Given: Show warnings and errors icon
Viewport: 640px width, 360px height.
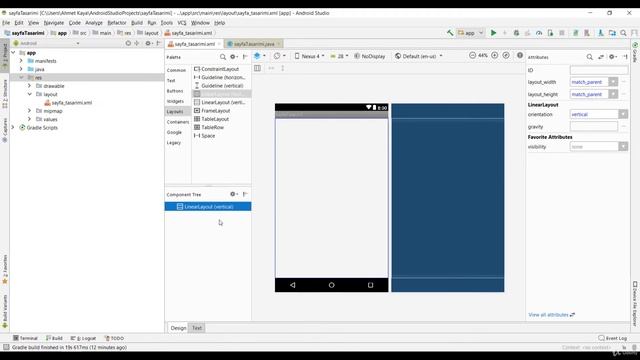Looking at the screenshot, I should [x=520, y=55].
